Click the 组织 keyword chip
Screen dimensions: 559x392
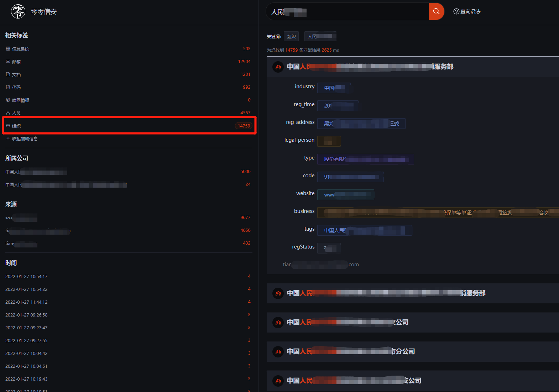pyautogui.click(x=291, y=36)
